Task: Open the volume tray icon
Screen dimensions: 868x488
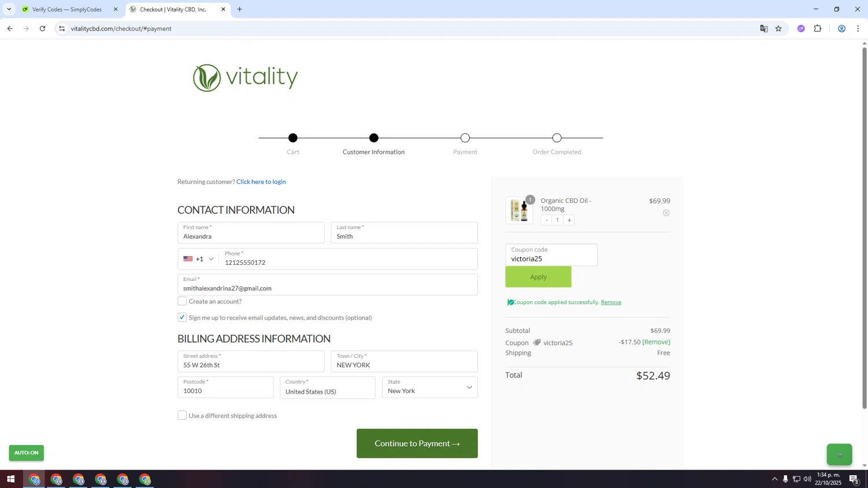Action: 807,479
